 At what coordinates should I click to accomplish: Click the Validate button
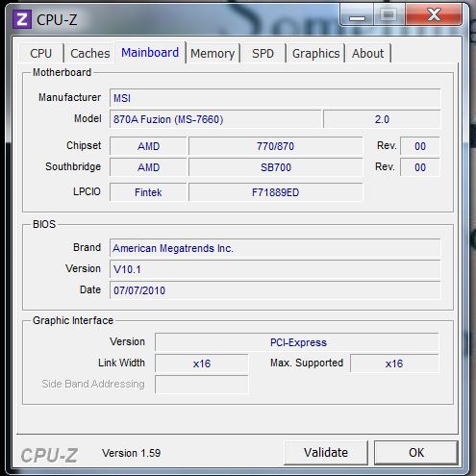pos(326,453)
